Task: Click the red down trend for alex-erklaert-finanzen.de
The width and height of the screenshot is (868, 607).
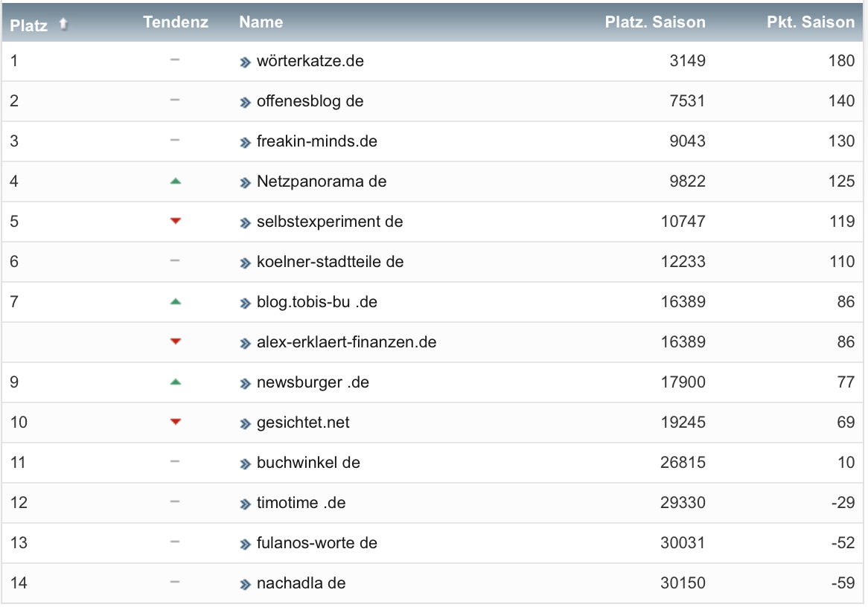Action: (176, 341)
